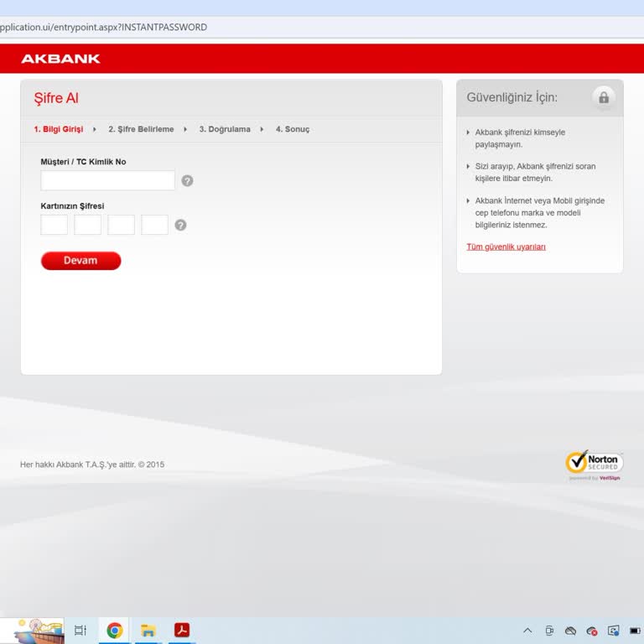Focus second card password digit box
Viewport: 644px width, 644px height.
[87, 225]
